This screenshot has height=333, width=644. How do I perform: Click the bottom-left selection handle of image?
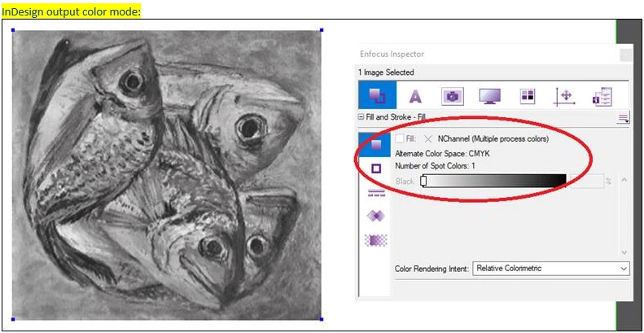coord(13,319)
